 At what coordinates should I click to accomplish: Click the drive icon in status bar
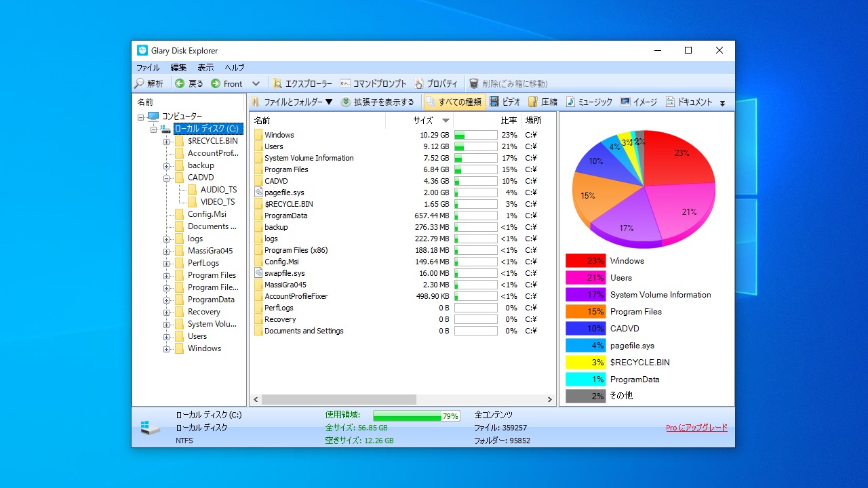coord(151,428)
